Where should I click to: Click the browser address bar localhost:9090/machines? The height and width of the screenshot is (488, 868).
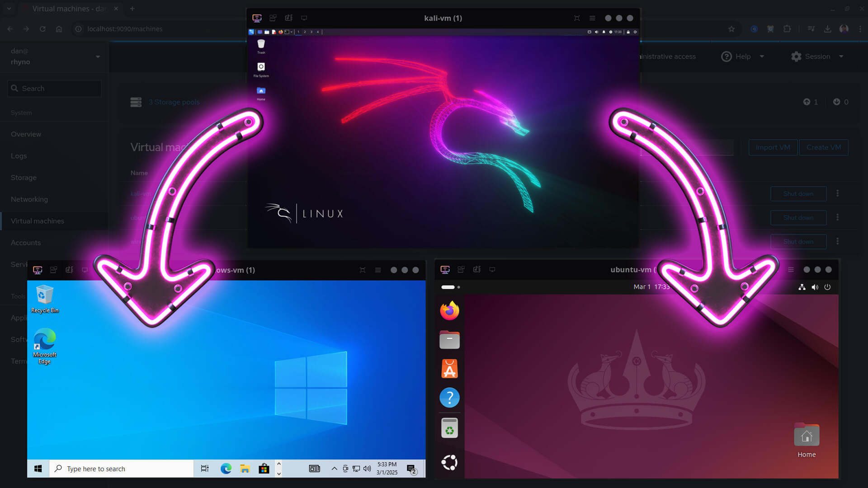tap(125, 29)
